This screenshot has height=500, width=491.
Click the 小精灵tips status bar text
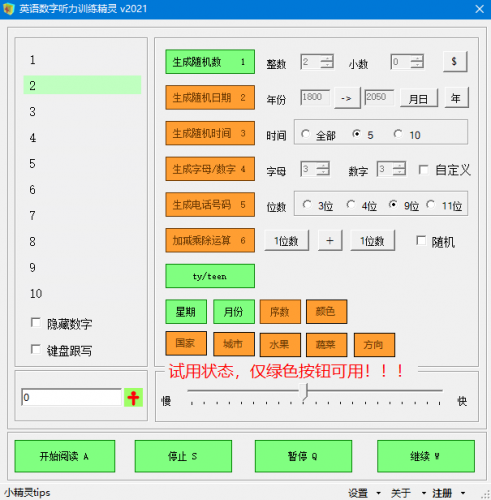[x=27, y=492]
